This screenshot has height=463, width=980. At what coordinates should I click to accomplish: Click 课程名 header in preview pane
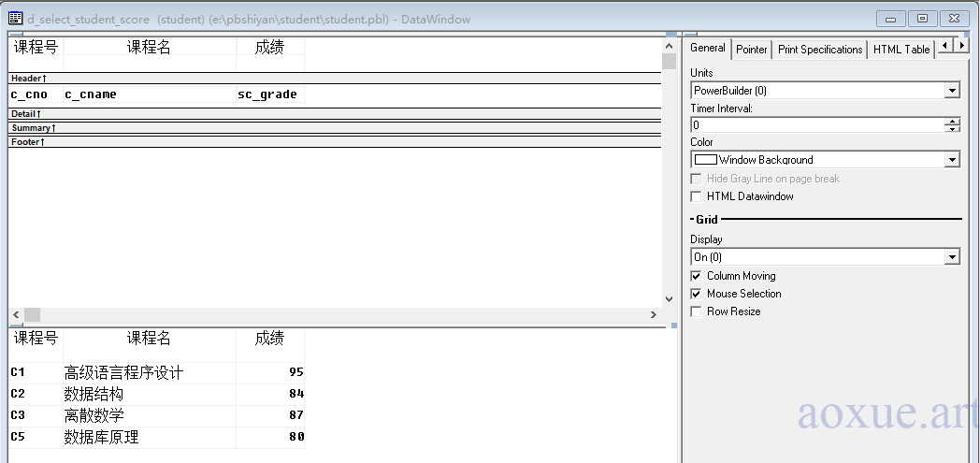150,338
